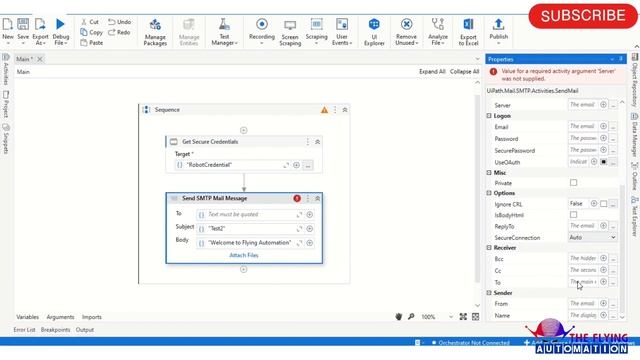Open User Events menu
The image size is (640, 360).
click(x=342, y=31)
